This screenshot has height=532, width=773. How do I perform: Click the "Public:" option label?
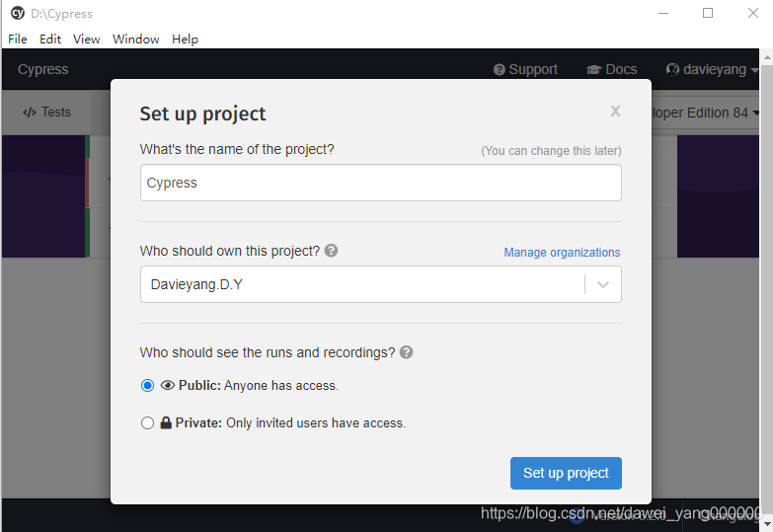pyautogui.click(x=199, y=385)
